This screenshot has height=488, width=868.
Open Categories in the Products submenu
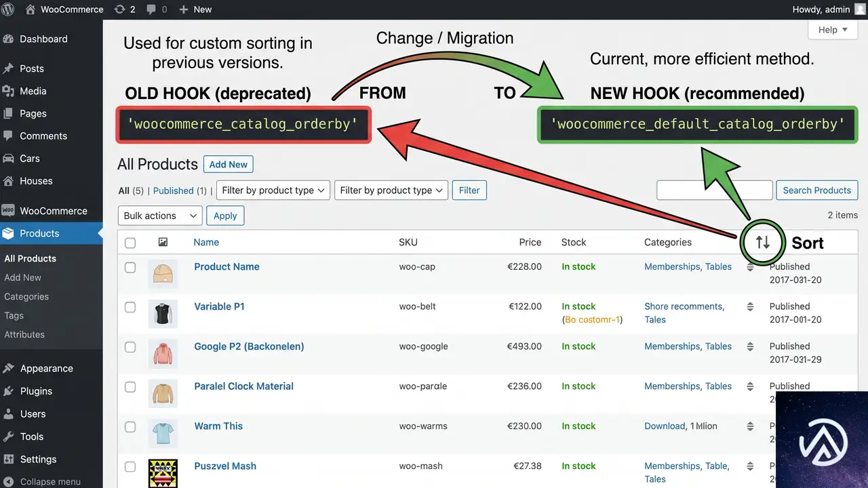26,296
